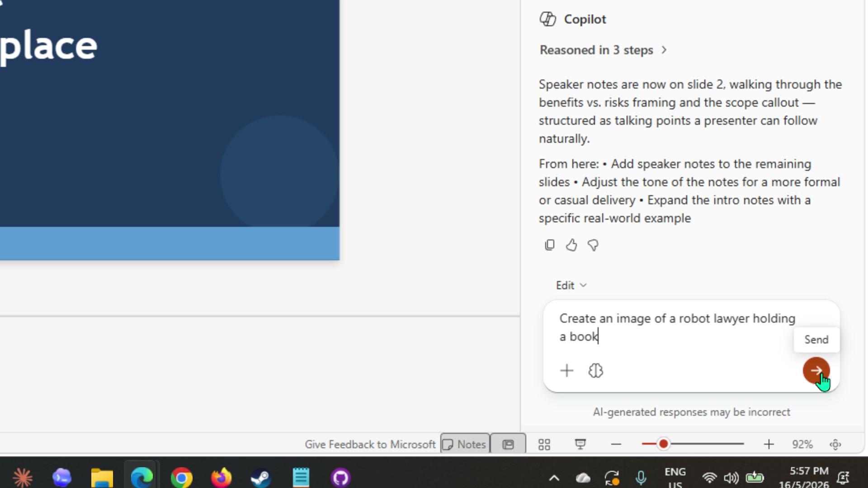Give the response a thumbs up

(571, 245)
